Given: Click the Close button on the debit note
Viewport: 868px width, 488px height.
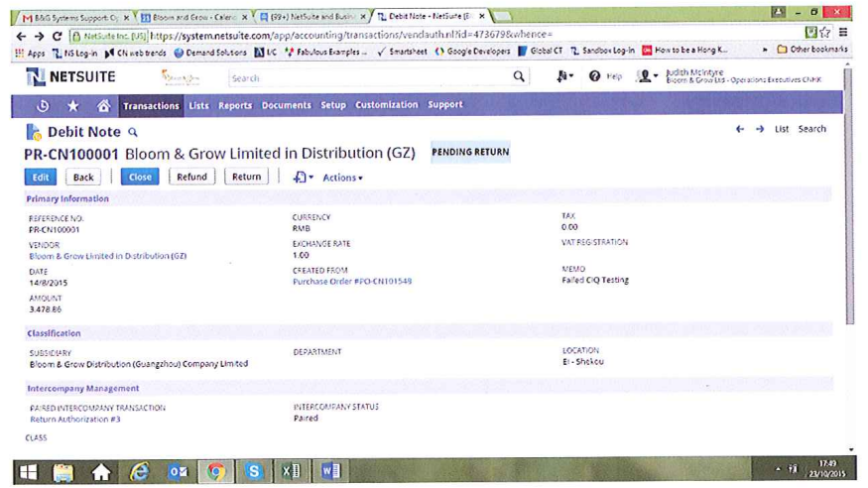Looking at the screenshot, I should pyautogui.click(x=140, y=177).
